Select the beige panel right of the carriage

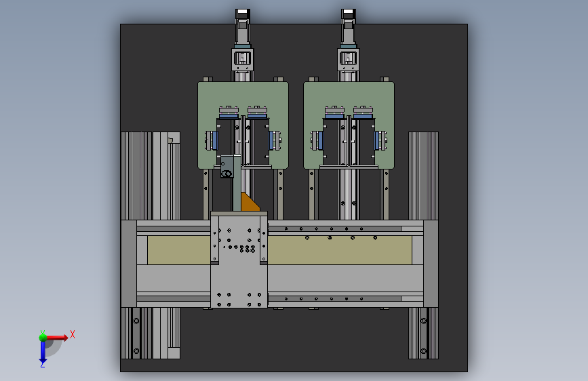click(340, 252)
